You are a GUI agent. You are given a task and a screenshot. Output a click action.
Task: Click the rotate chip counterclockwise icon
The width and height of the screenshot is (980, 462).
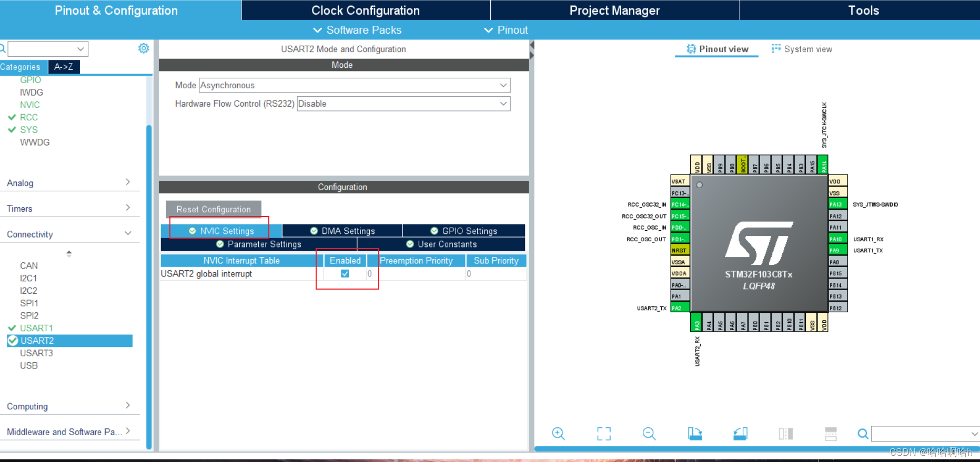click(740, 434)
